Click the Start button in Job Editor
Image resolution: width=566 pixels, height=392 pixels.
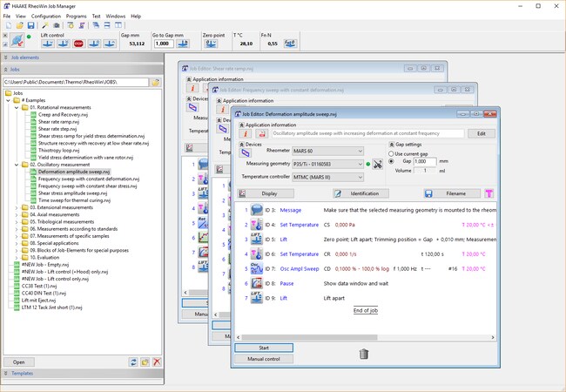264,348
